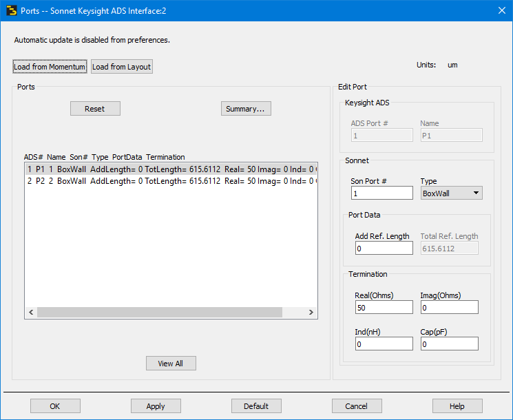
Task: Click the Total Ref. Length field
Action: point(449,248)
